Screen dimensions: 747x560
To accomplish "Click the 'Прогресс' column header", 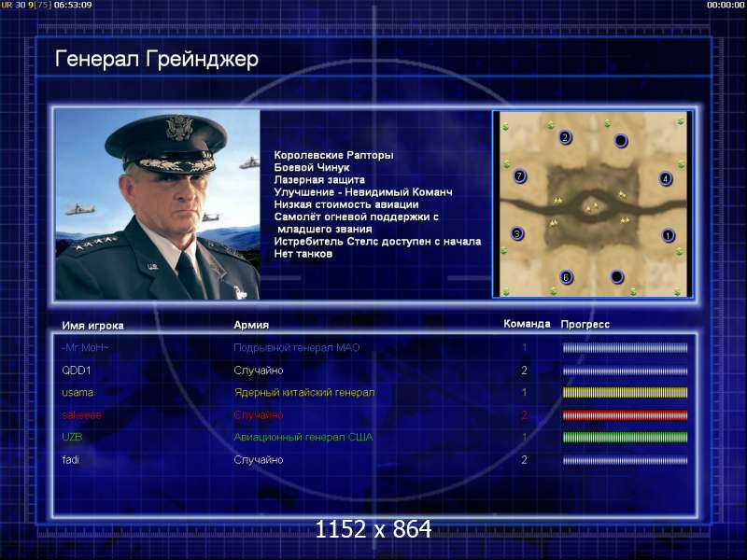I will click(585, 324).
